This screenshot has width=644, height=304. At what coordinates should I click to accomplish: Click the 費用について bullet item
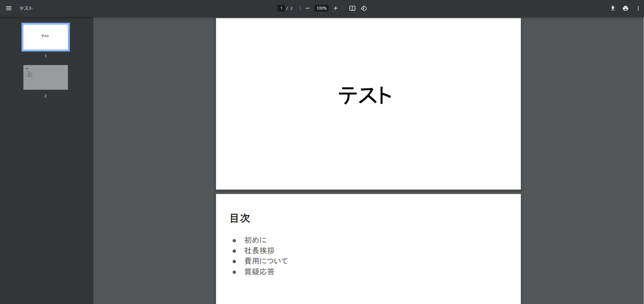266,261
